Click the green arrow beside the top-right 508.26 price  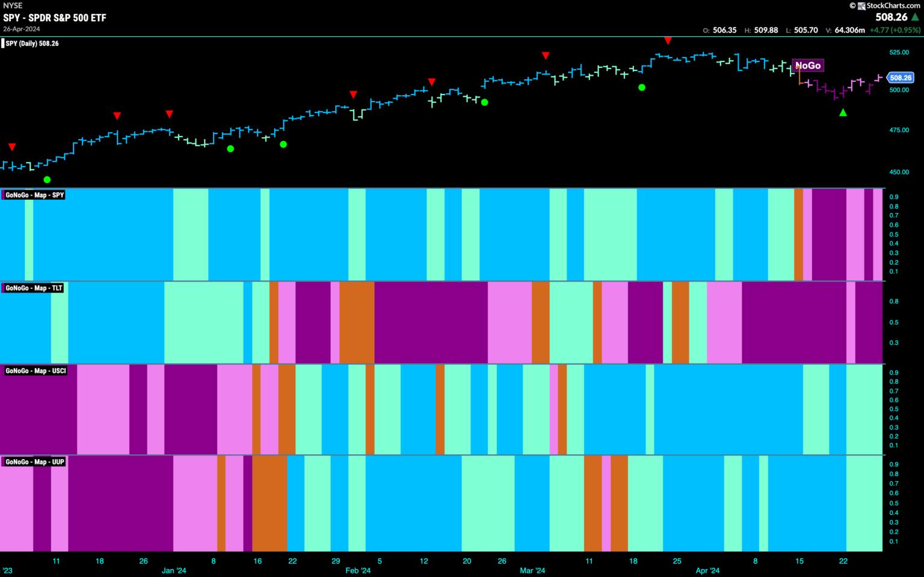(x=915, y=17)
